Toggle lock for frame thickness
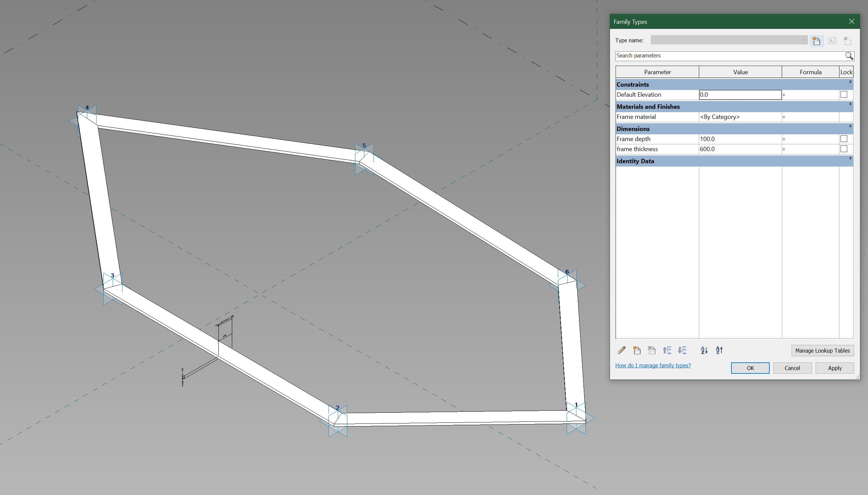This screenshot has height=495, width=868. point(844,149)
